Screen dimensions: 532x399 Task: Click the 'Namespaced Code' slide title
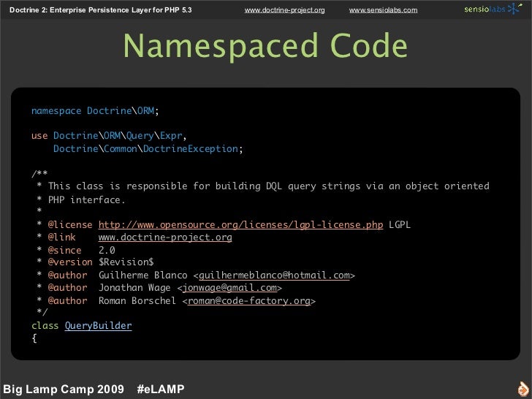coord(265,46)
